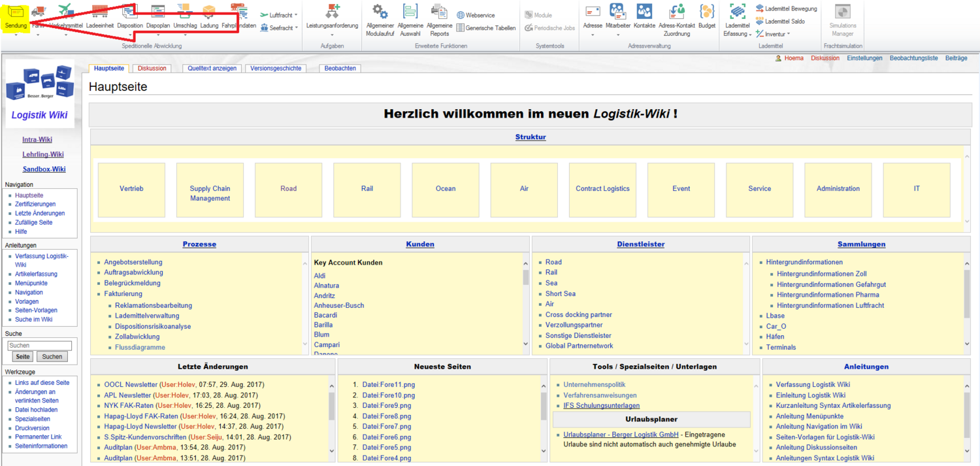The image size is (980, 466).
Task: Open the Disposition ribbon icon
Action: coord(130,11)
